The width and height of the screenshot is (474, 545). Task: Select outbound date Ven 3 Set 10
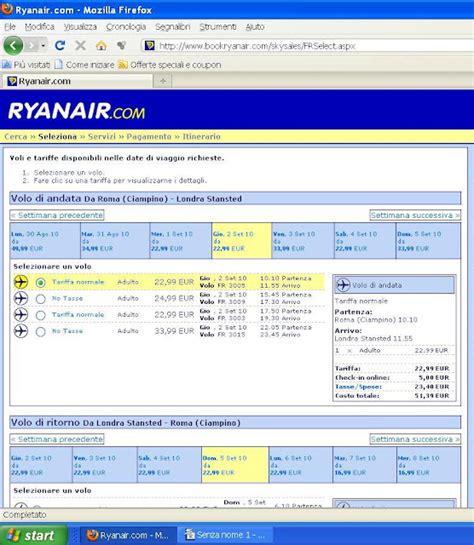[303, 241]
